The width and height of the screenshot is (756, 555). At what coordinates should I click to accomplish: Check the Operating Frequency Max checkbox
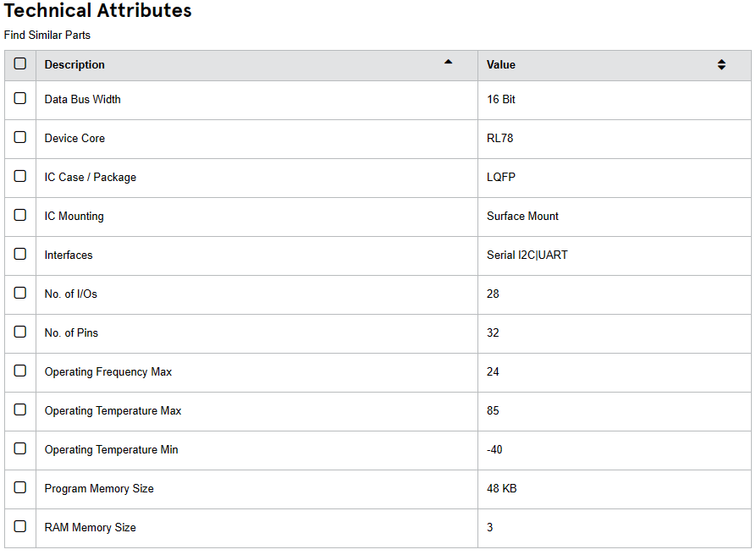coord(20,371)
